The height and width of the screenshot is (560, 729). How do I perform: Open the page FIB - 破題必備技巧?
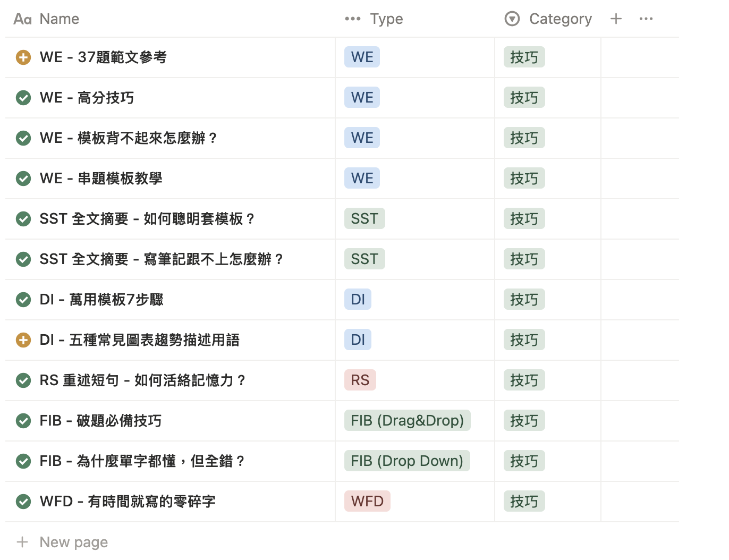[x=100, y=421]
